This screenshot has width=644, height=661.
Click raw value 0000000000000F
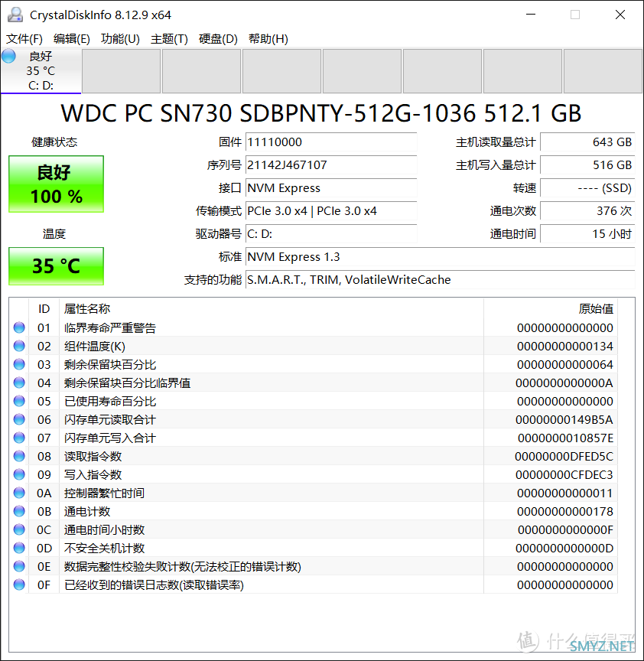(x=566, y=529)
